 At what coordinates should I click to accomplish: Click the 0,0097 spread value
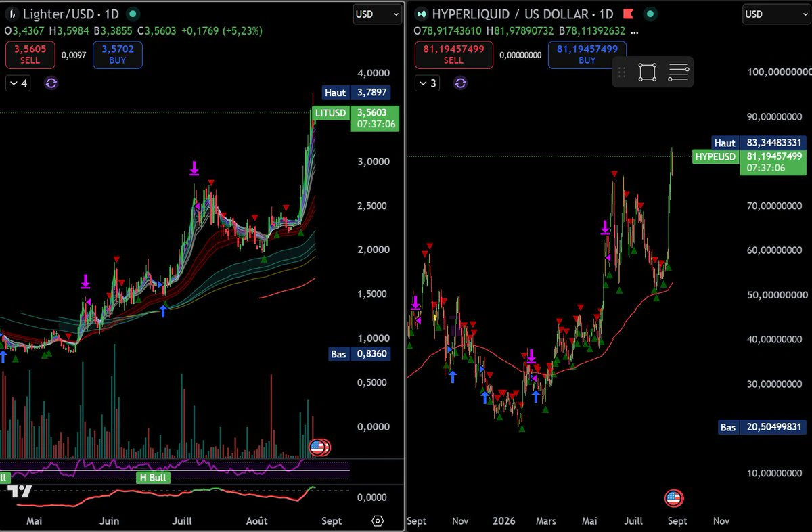73,55
